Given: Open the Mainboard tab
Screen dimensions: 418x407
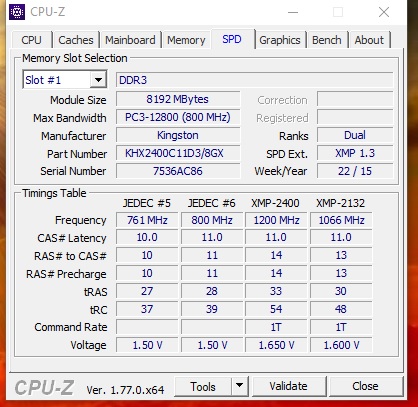Looking at the screenshot, I should (130, 40).
